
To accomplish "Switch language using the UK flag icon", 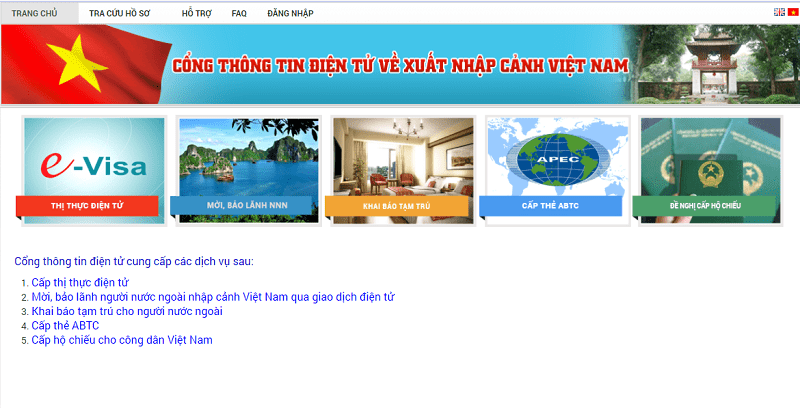I will (779, 12).
